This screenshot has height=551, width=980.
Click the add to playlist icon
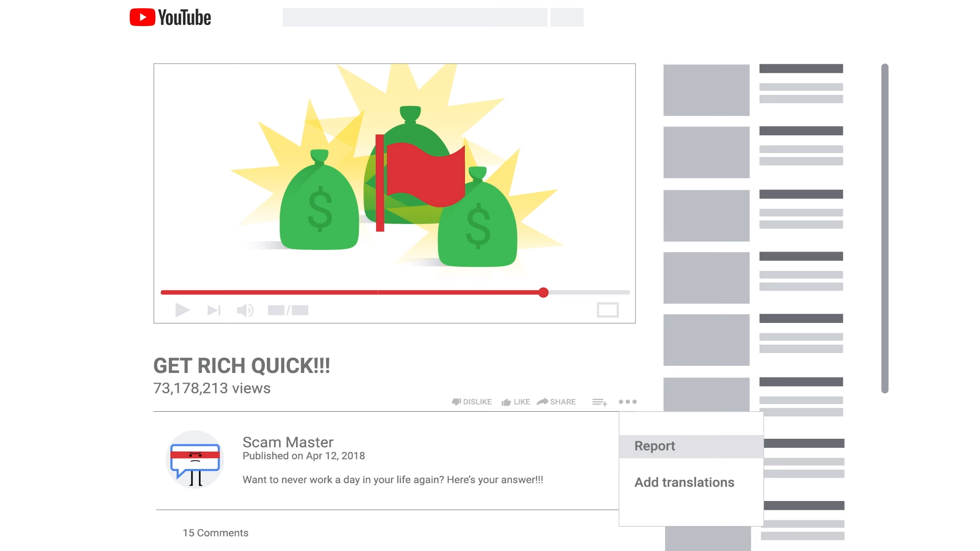coord(599,403)
